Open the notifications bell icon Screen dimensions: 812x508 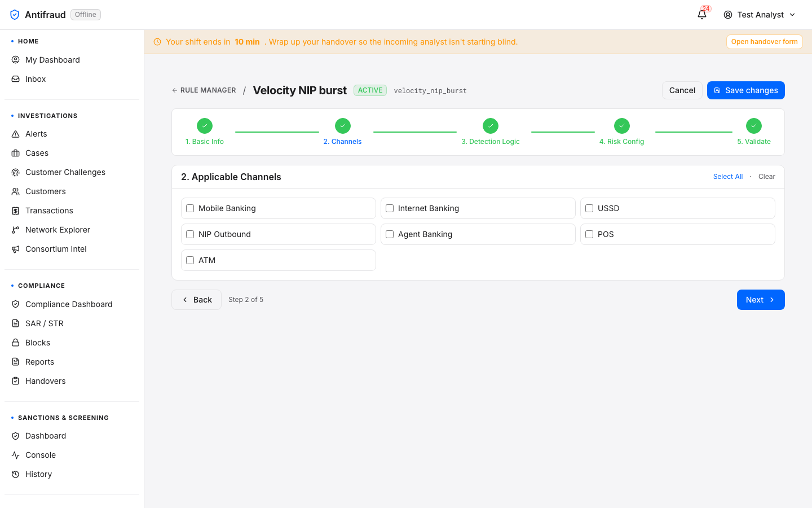pos(702,15)
